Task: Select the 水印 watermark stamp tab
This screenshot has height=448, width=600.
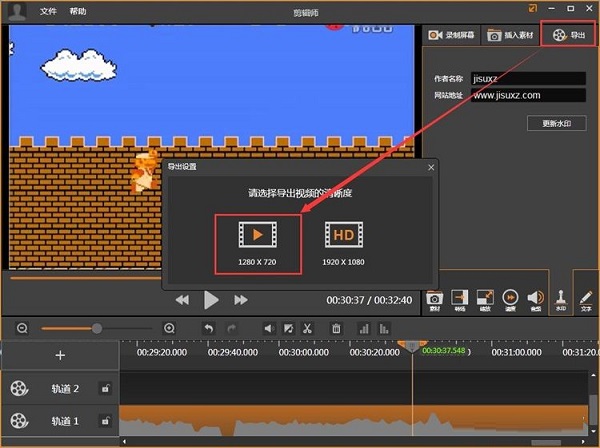Action: coord(561,300)
